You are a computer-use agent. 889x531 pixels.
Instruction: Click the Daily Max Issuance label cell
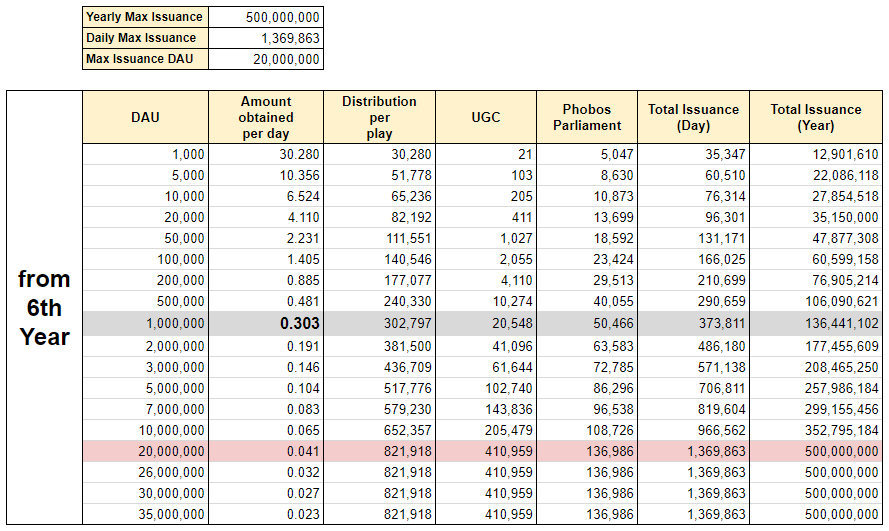point(146,38)
